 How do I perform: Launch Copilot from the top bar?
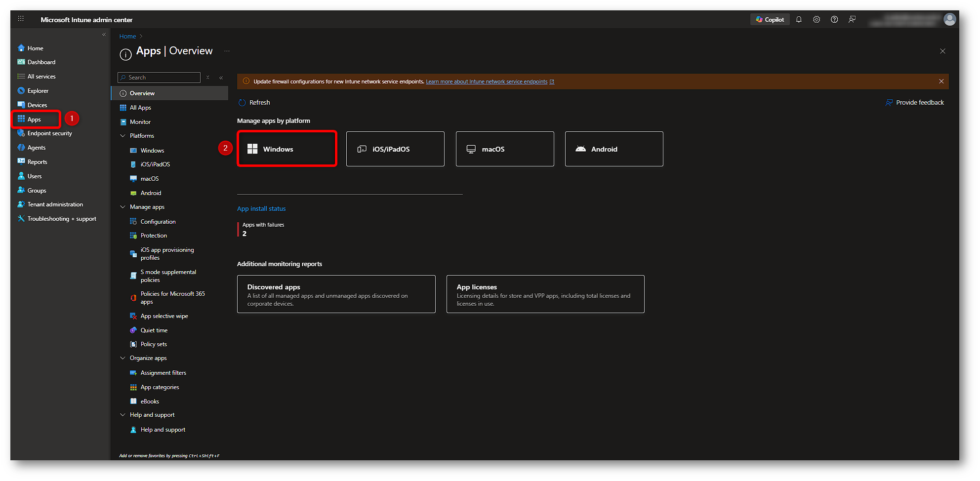[770, 20]
